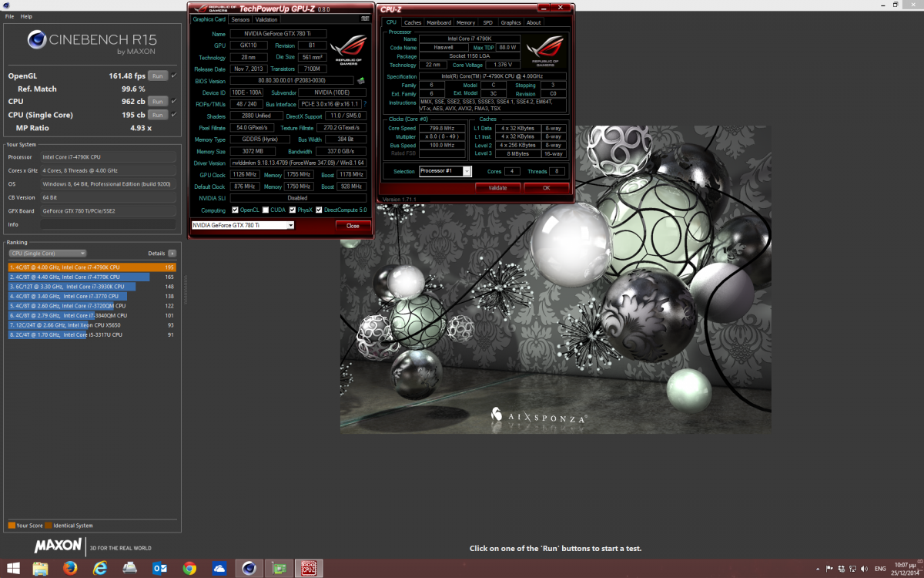924x578 pixels.
Task: Select ranking row Intel Core i7-3720QM CPU
Action: pyautogui.click(x=92, y=306)
